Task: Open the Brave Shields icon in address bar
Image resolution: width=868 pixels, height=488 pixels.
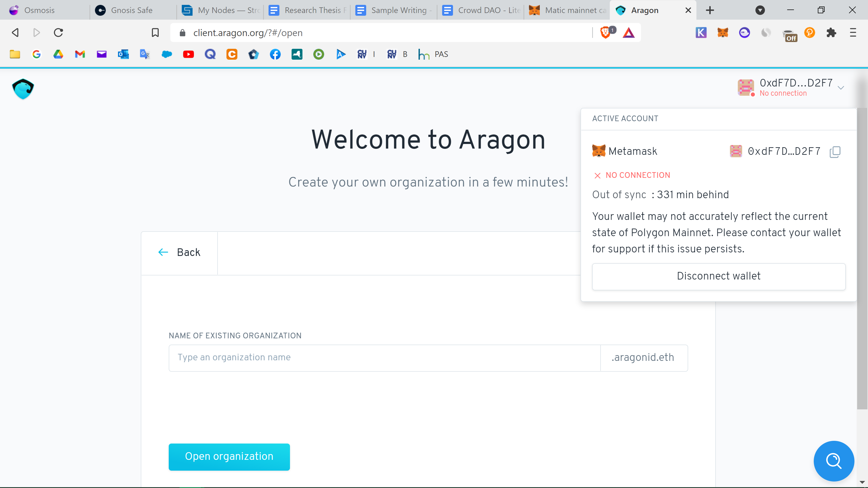Action: [605, 32]
